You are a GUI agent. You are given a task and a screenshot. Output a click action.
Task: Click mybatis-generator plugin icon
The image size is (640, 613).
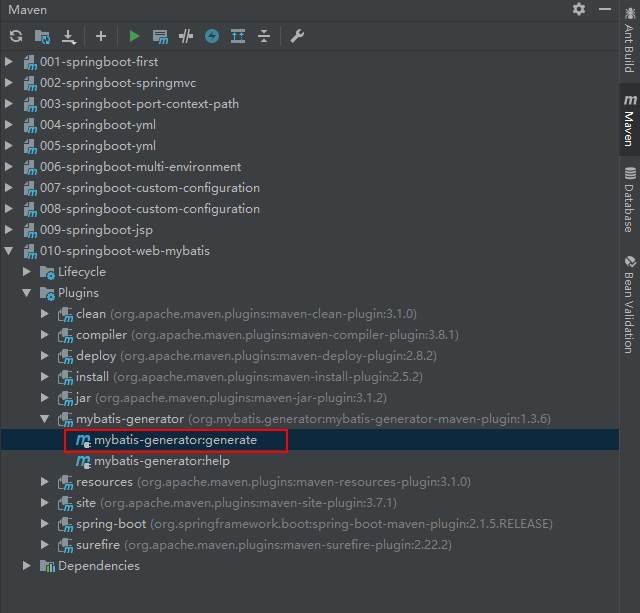tap(65, 420)
